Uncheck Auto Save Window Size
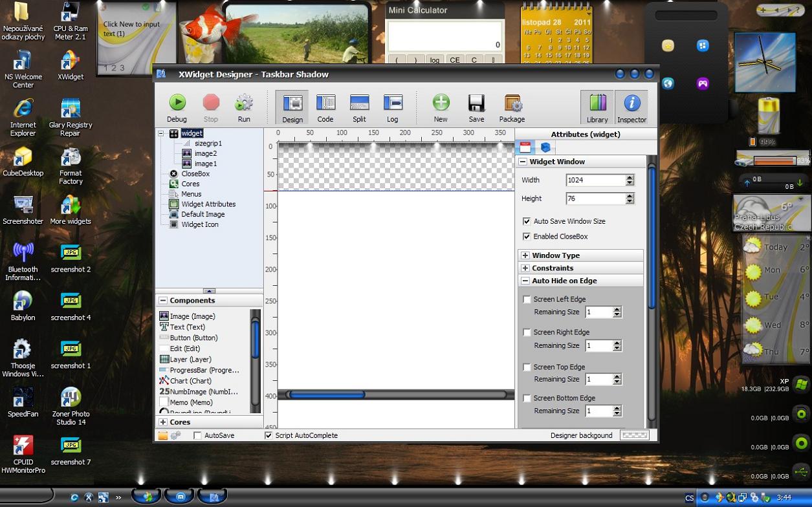The height and width of the screenshot is (507, 812). [527, 221]
